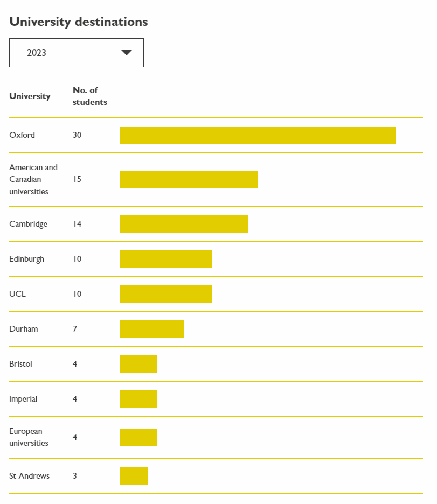The width and height of the screenshot is (437, 504).
Task: Click the Cambridge bar
Action: point(184,224)
